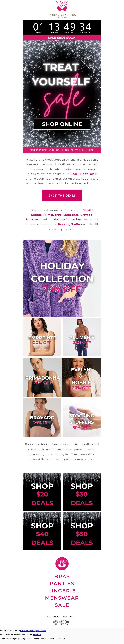Screen dimensions: 124x644
Task: Open the Empreinte 20% off tile
Action: [x=42, y=337]
